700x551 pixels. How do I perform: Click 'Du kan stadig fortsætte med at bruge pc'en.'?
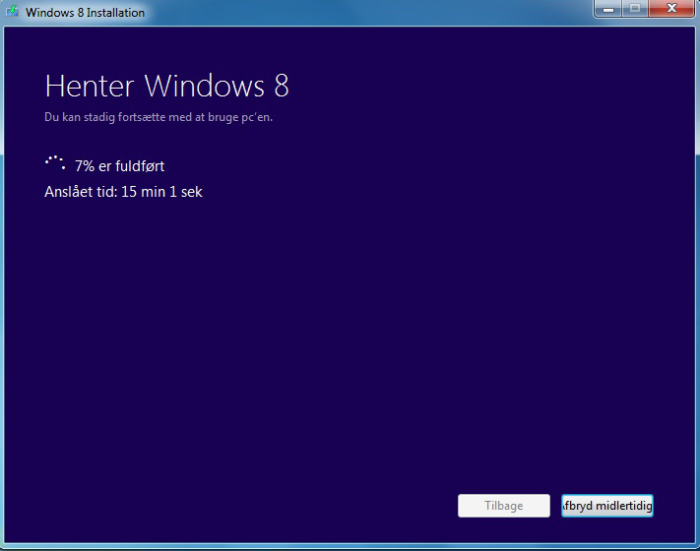158,117
